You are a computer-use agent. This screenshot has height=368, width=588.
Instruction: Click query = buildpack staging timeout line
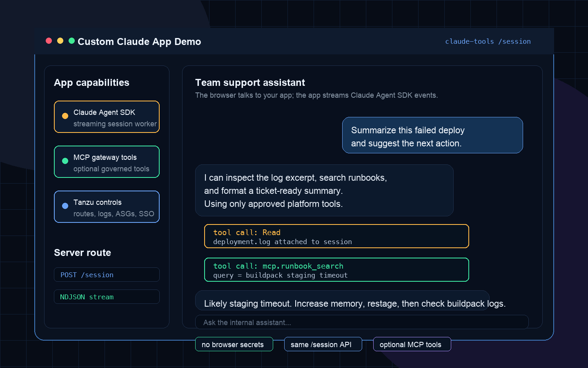(x=281, y=276)
